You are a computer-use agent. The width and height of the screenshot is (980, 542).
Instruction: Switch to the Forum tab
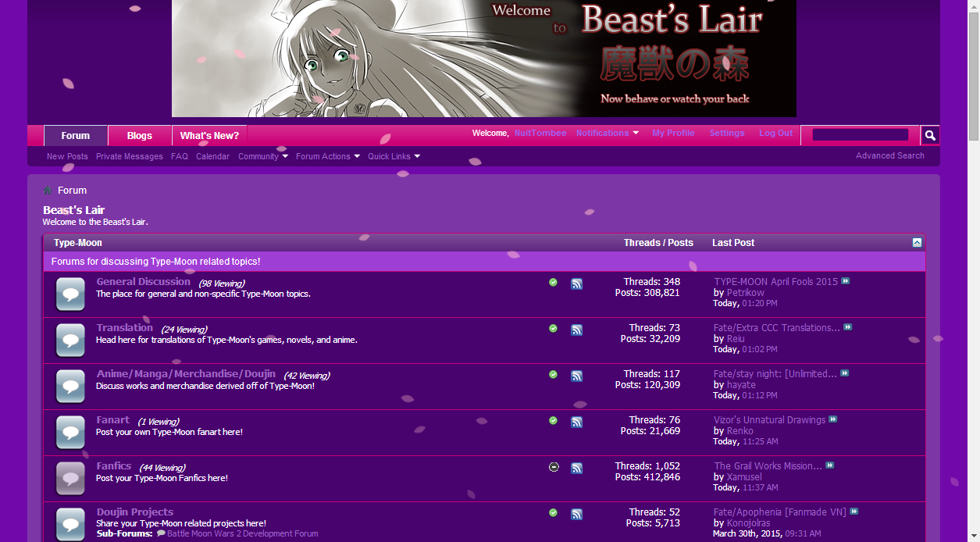click(76, 136)
